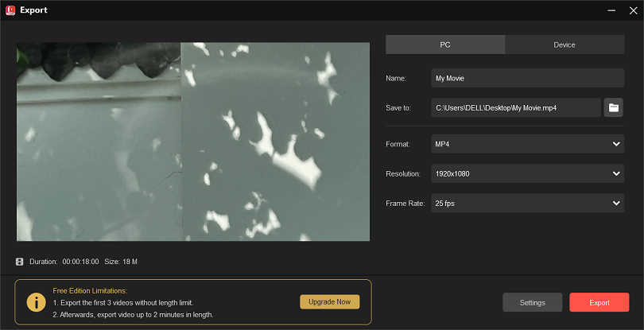This screenshot has height=330, width=644.
Task: Click the film strip icon next to Duration
Action: click(x=19, y=262)
